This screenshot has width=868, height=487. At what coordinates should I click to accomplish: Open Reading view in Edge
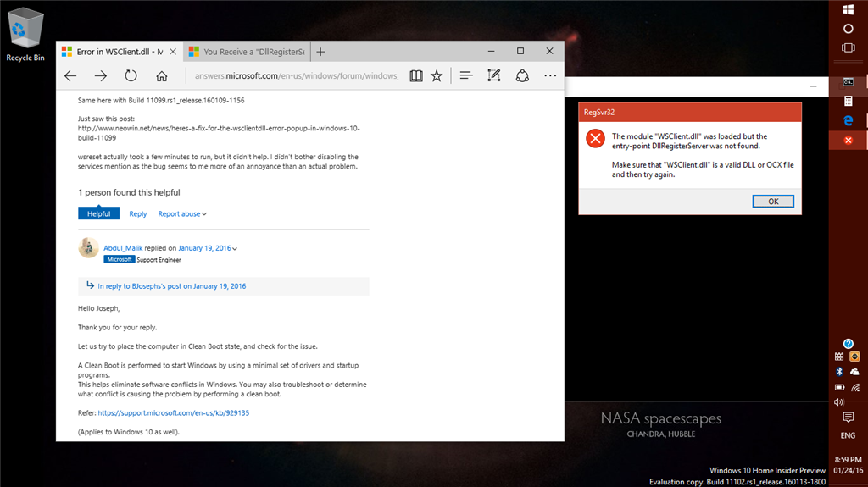(415, 76)
